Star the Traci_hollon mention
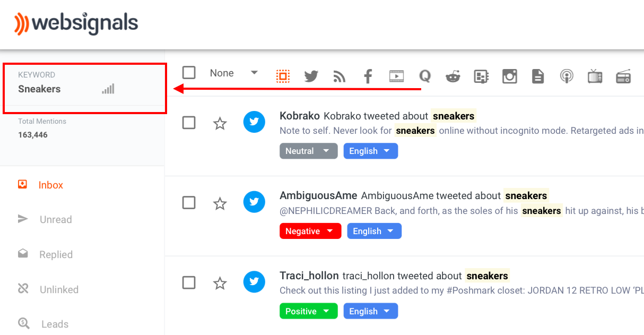The image size is (644, 335). tap(220, 284)
